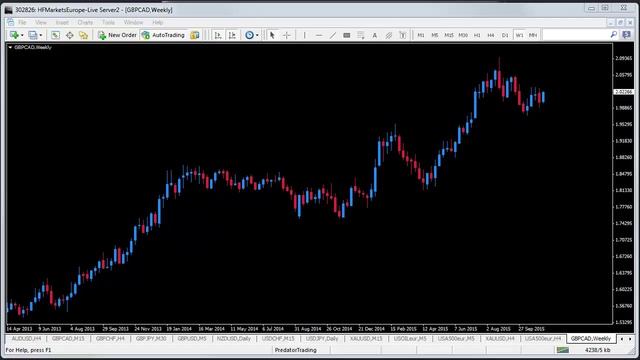Open the New Chart dropdown arrow
The width and height of the screenshot is (640, 360).
tap(22, 36)
